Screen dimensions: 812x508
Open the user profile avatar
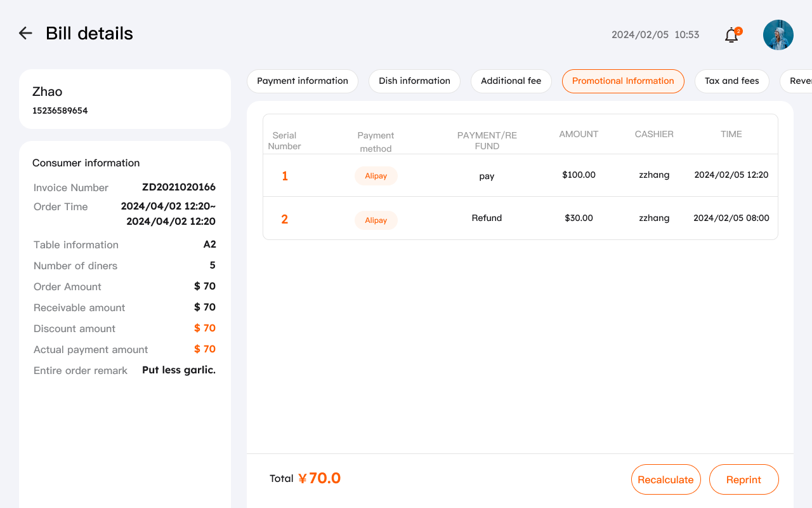click(778, 34)
